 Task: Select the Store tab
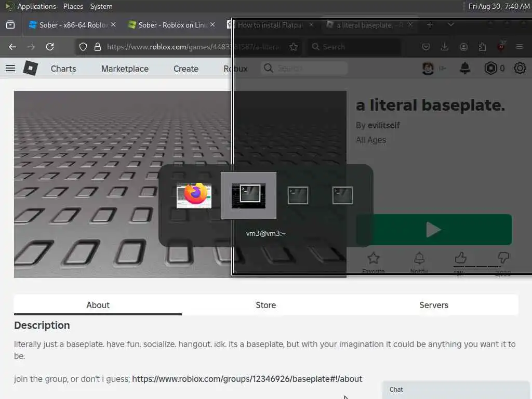(265, 305)
